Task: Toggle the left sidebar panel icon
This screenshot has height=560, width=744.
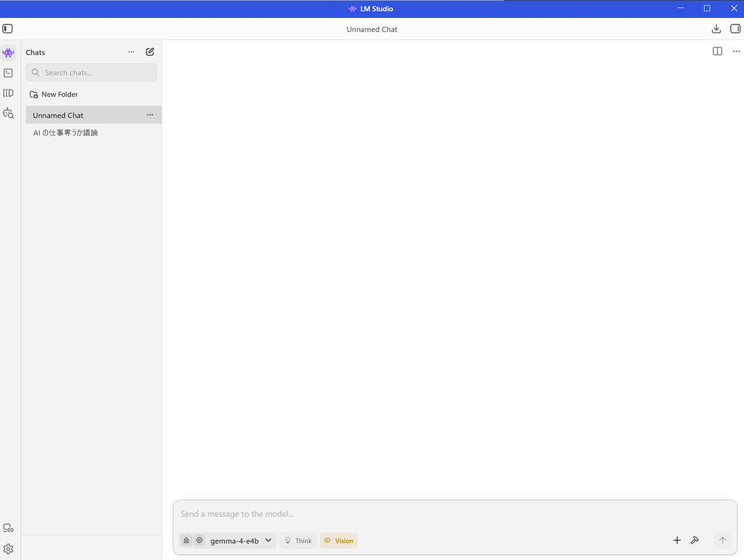Action: pyautogui.click(x=8, y=29)
